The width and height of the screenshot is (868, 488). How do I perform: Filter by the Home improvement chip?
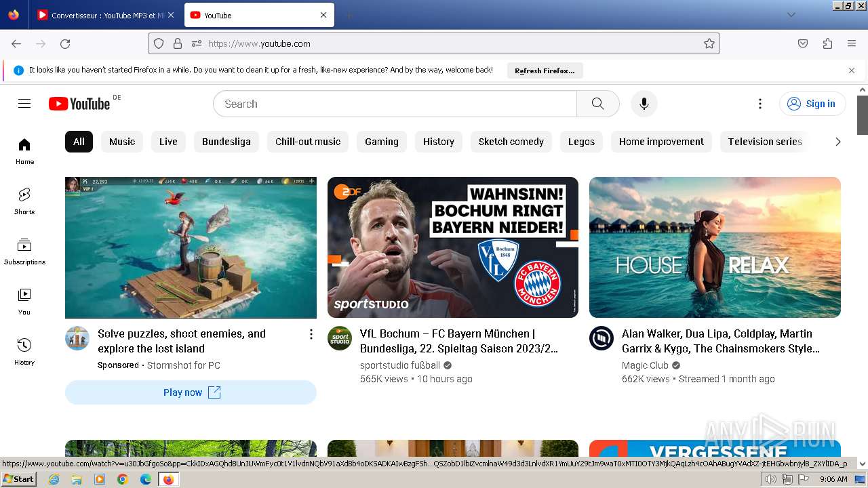pos(661,142)
